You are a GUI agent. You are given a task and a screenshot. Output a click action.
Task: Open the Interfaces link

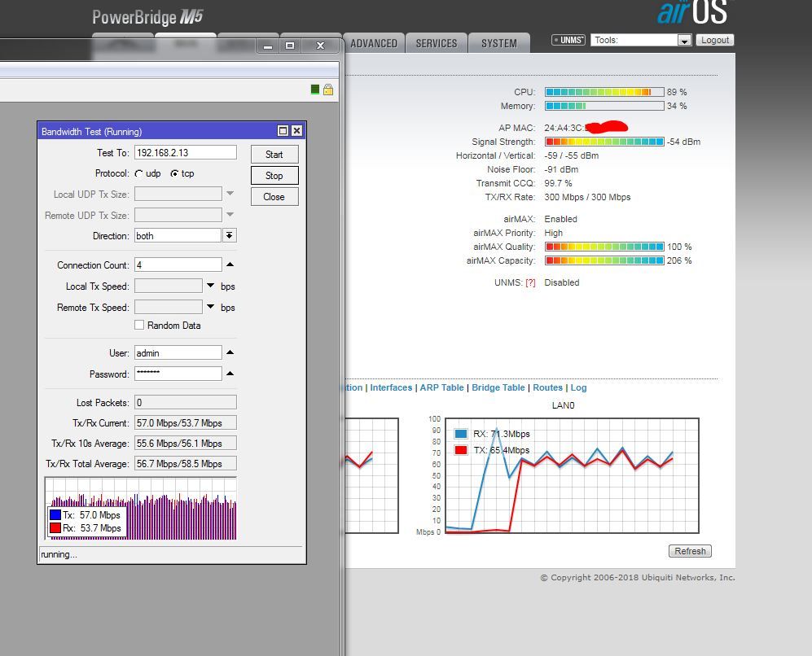(x=391, y=387)
